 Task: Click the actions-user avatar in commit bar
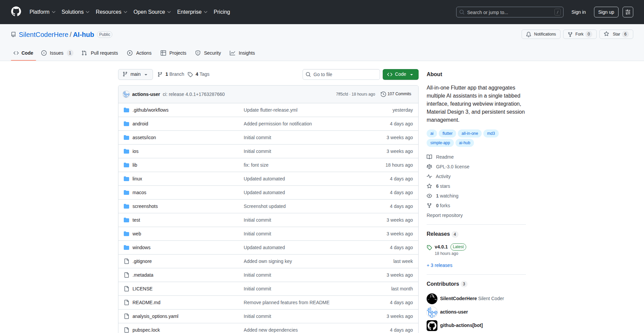pyautogui.click(x=126, y=94)
